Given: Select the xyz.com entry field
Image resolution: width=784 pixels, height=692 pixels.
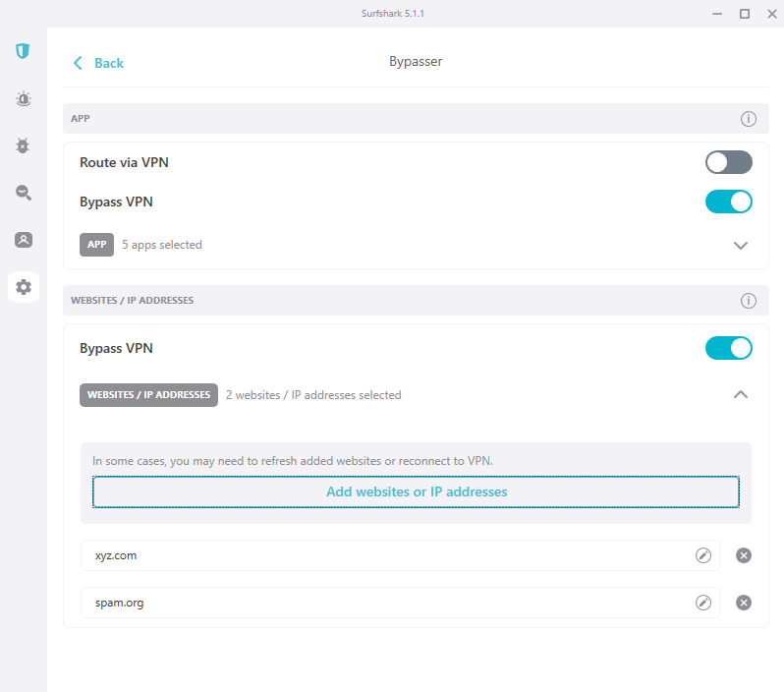Looking at the screenshot, I should (x=400, y=555).
